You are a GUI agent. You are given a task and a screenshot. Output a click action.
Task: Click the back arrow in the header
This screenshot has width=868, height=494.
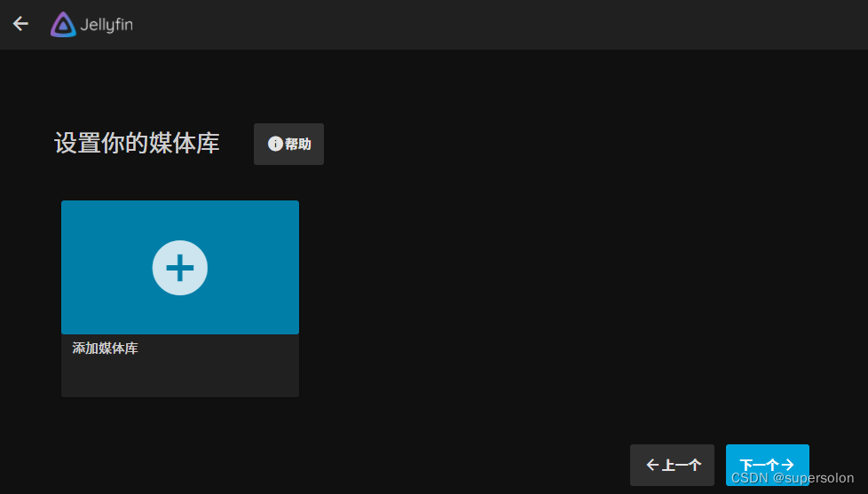pyautogui.click(x=20, y=24)
